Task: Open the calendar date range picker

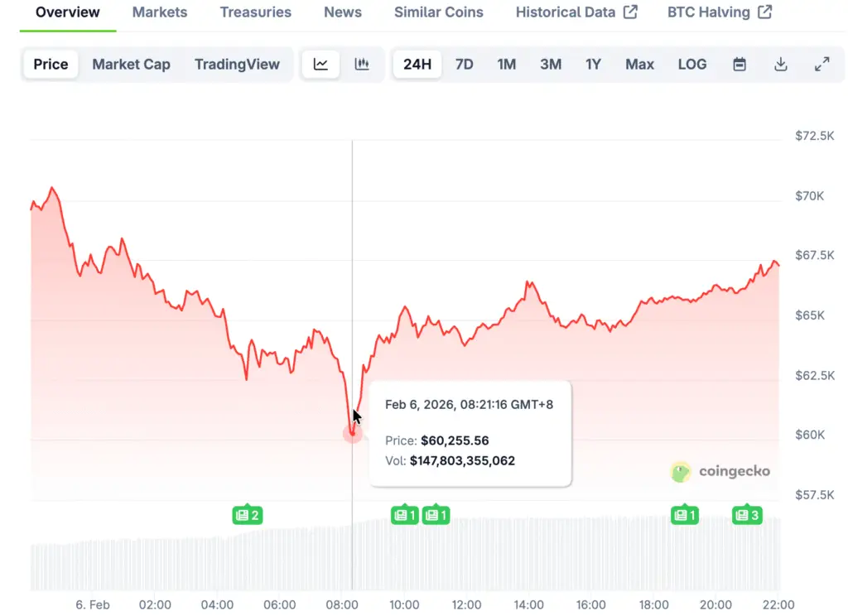Action: 740,65
